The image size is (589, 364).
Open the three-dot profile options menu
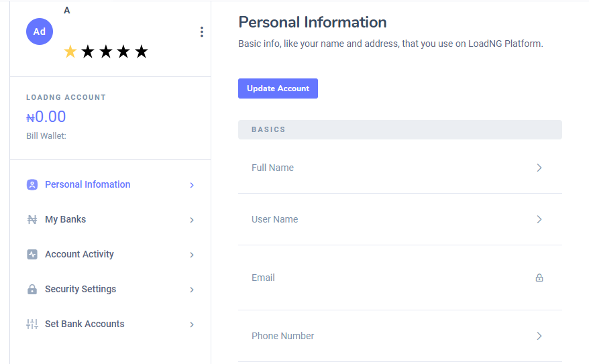click(202, 32)
